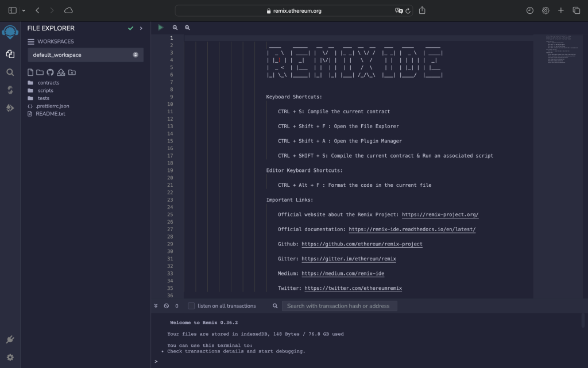Enable listen on all transactions checkbox
The width and height of the screenshot is (588, 368).
[191, 306]
